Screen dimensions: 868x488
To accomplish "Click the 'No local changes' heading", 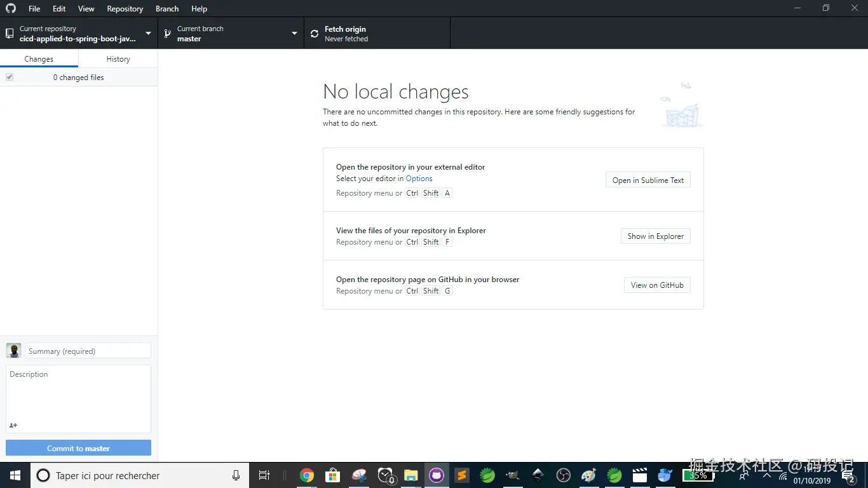I will (396, 91).
